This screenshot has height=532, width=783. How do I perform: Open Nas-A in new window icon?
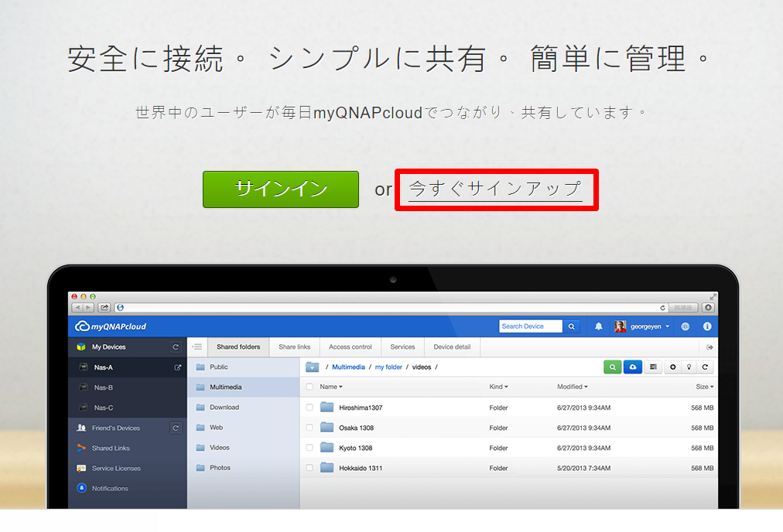click(177, 367)
